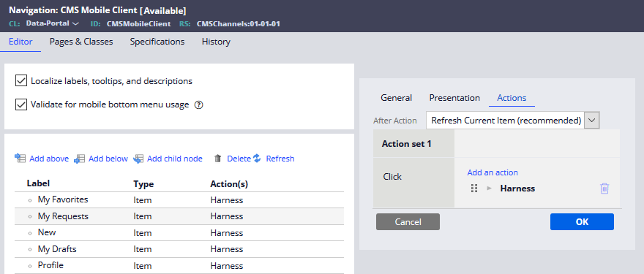Click the drag handle beside Harness action

point(474,189)
